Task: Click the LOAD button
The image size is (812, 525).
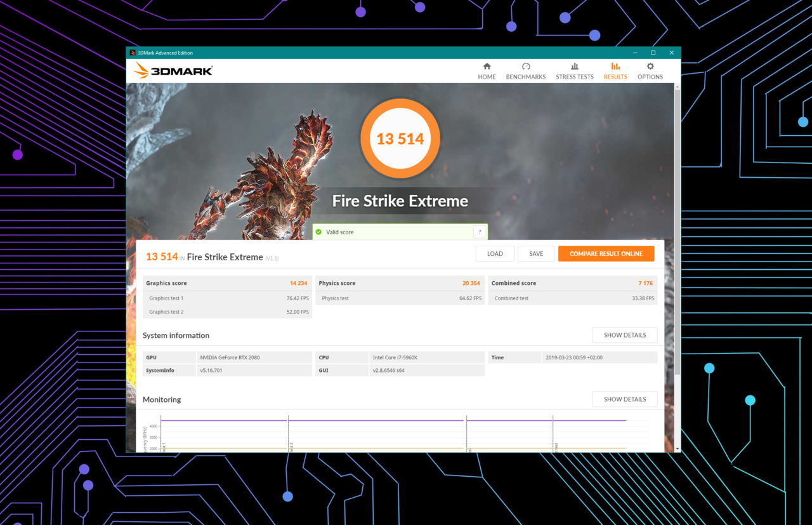Action: click(495, 254)
